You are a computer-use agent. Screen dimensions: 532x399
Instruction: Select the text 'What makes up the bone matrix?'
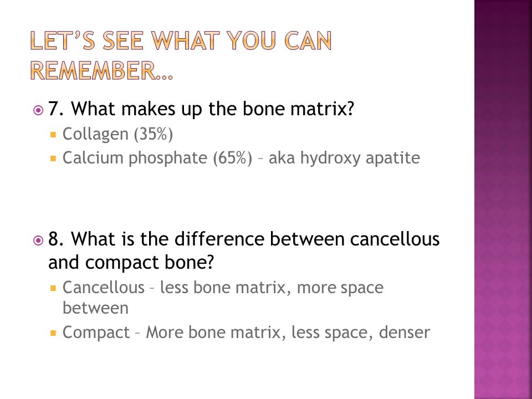click(x=212, y=109)
